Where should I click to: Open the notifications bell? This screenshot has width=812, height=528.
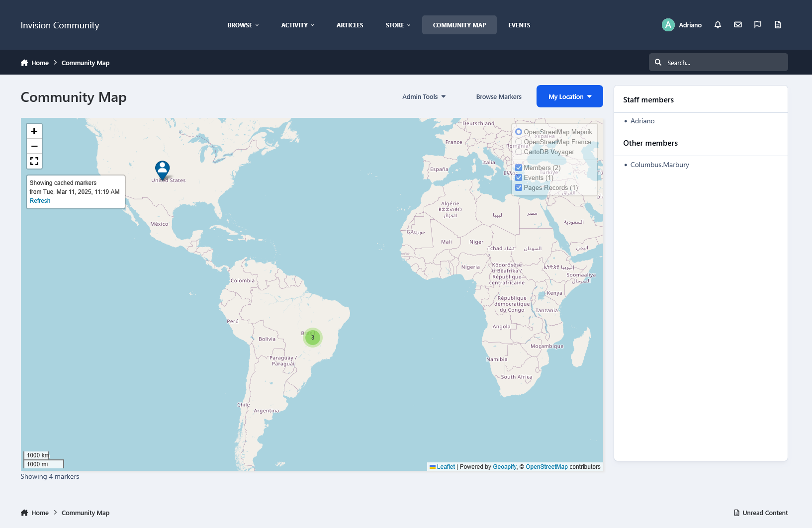coord(718,25)
